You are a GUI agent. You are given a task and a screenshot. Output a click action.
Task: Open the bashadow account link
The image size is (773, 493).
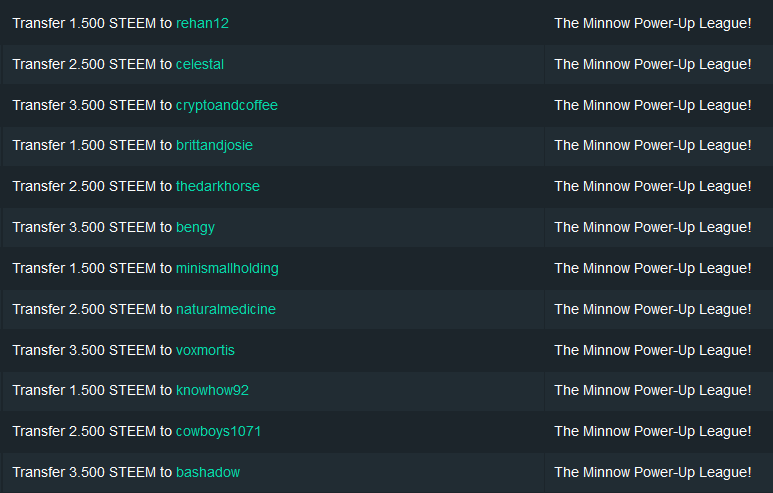coord(208,472)
